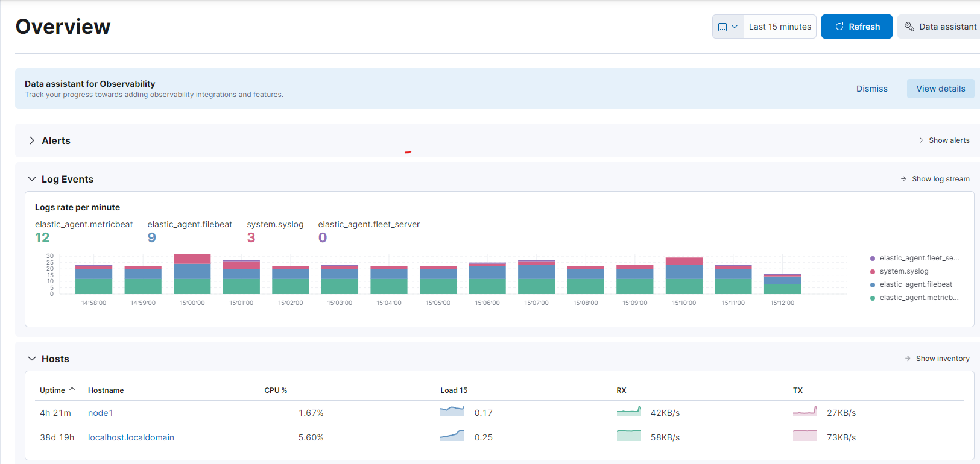
Task: Click the 38d 19h uptime value
Action: 57,437
